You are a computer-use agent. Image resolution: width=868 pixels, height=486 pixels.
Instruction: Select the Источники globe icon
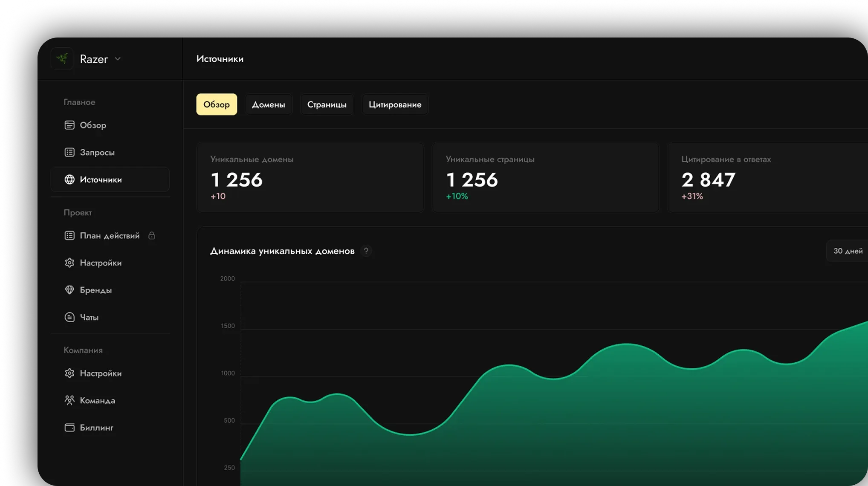pyautogui.click(x=69, y=179)
